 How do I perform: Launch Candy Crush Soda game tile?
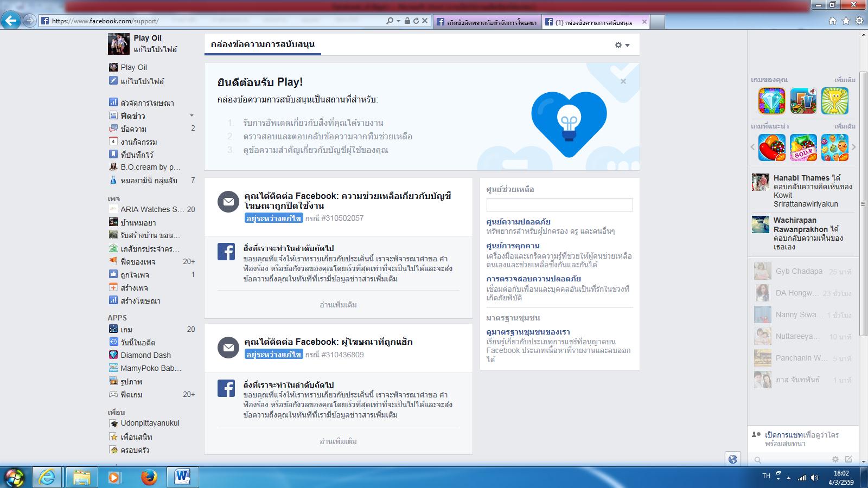click(803, 147)
